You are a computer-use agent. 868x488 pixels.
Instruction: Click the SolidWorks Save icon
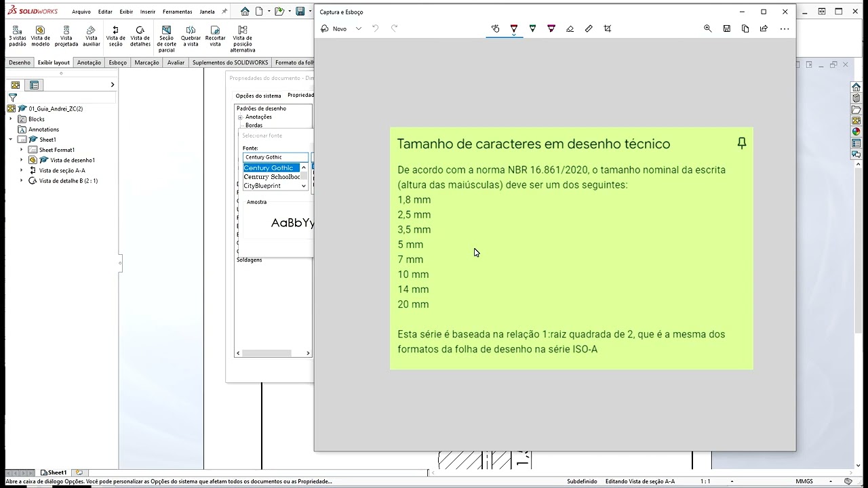[x=300, y=12]
